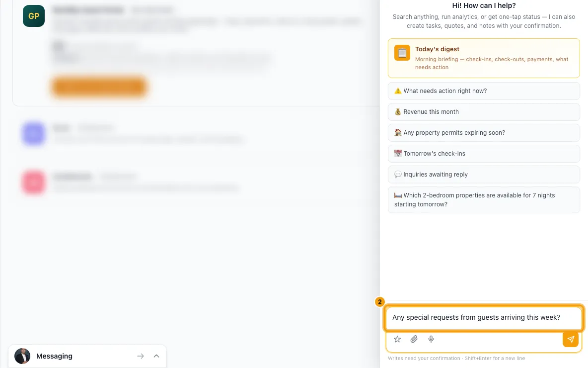Click the 'Hi! How can I help?' heading

pyautogui.click(x=484, y=5)
